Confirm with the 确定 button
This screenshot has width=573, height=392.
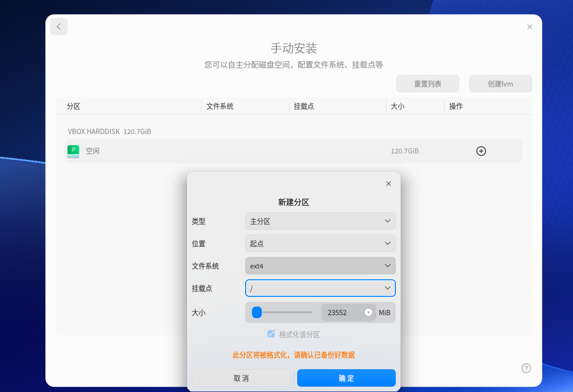tap(346, 378)
